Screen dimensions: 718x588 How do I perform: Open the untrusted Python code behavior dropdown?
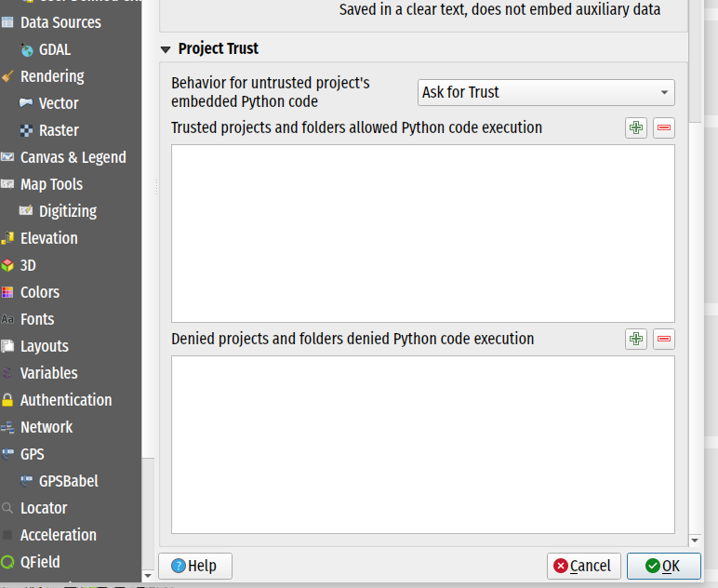point(546,93)
